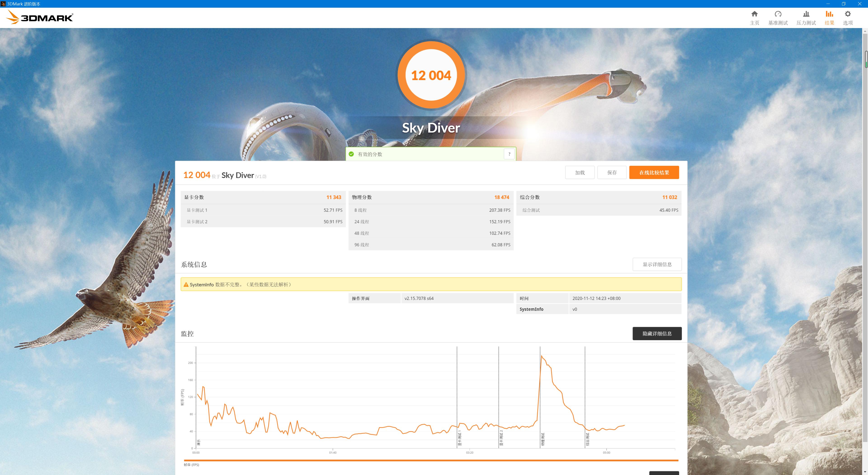Click the 加载 load button

tap(580, 173)
